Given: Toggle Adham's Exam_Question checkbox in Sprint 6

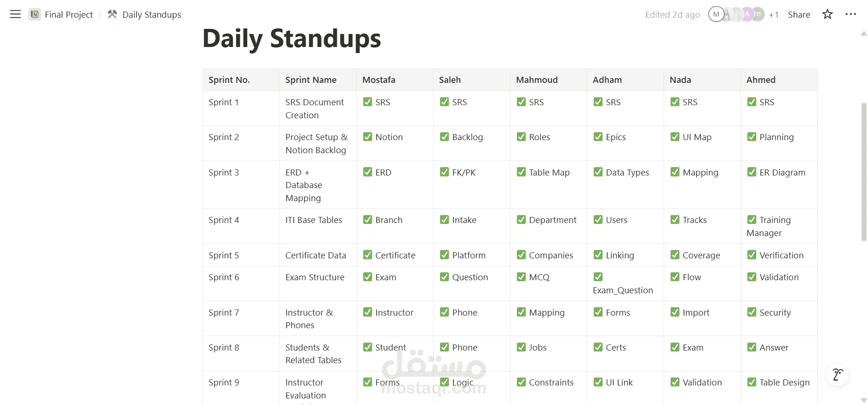Looking at the screenshot, I should click(x=598, y=277).
